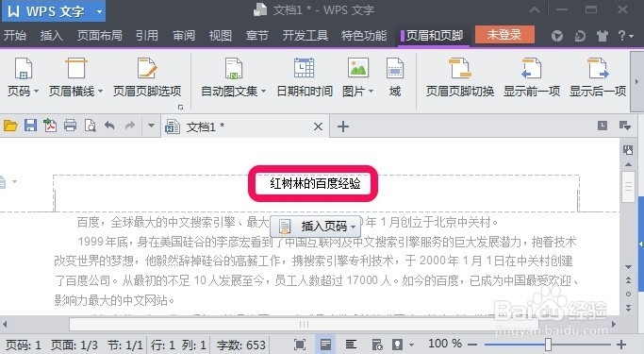Open the 插入 tab

pyautogui.click(x=51, y=36)
